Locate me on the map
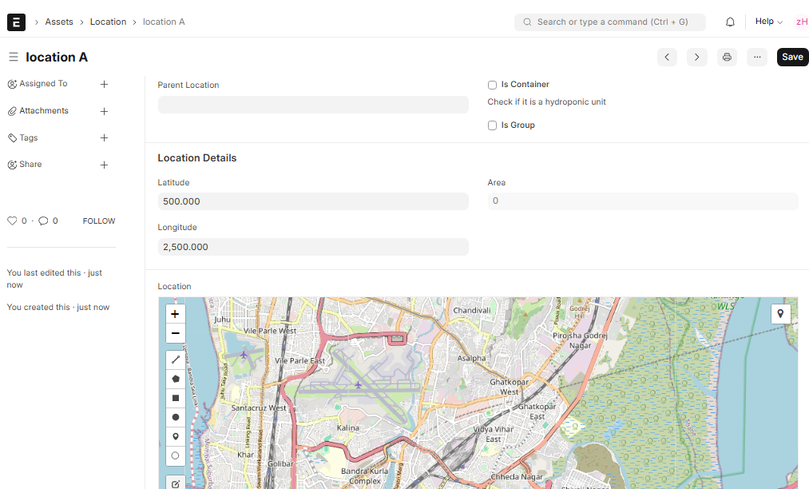Viewport: 809px width, 489px height. (780, 314)
